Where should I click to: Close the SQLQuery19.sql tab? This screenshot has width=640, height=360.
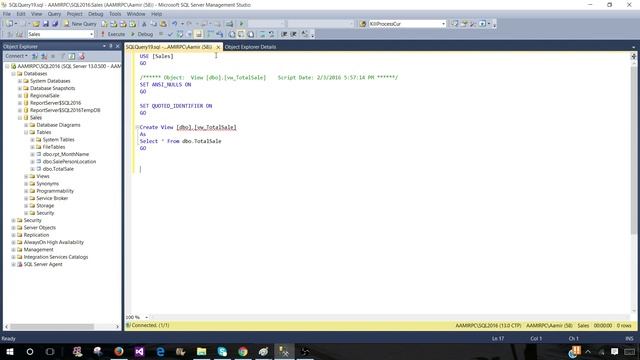218,47
